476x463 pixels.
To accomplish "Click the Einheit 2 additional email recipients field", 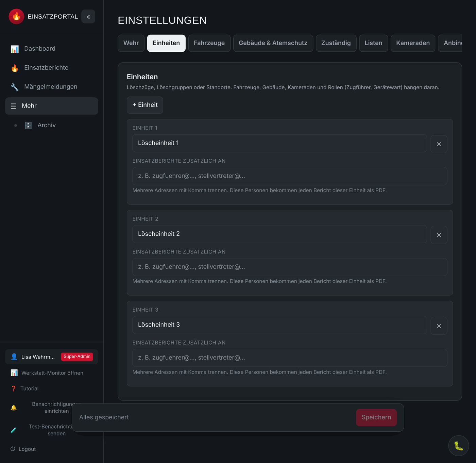I will click(x=290, y=267).
